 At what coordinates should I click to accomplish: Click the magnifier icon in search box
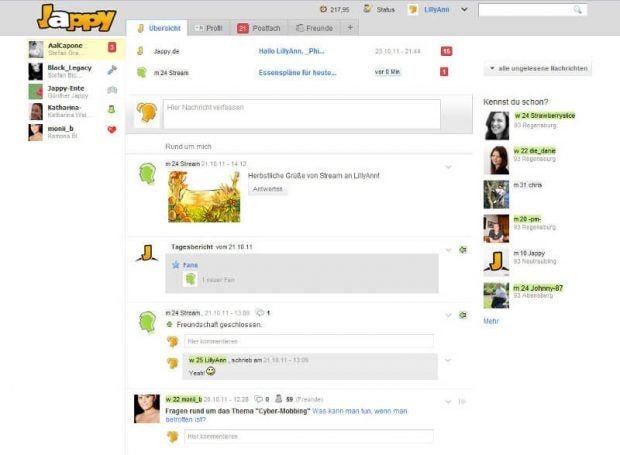click(x=578, y=10)
